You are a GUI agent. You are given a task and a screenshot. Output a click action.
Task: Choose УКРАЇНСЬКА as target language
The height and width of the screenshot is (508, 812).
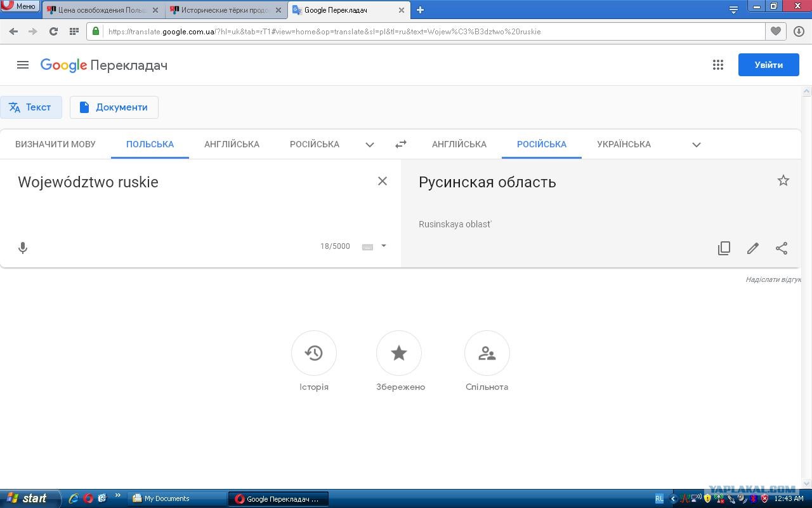pos(624,144)
